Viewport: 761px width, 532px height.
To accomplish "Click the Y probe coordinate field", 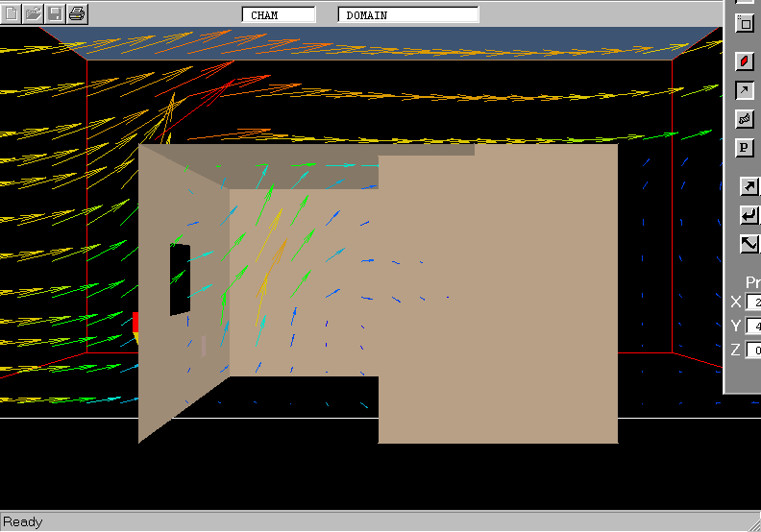I will [x=753, y=326].
